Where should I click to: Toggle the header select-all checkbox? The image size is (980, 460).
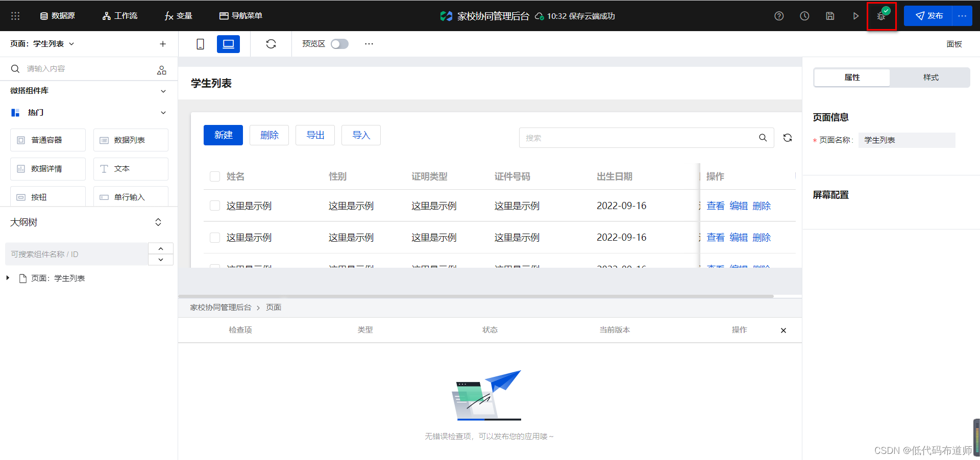pyautogui.click(x=215, y=176)
